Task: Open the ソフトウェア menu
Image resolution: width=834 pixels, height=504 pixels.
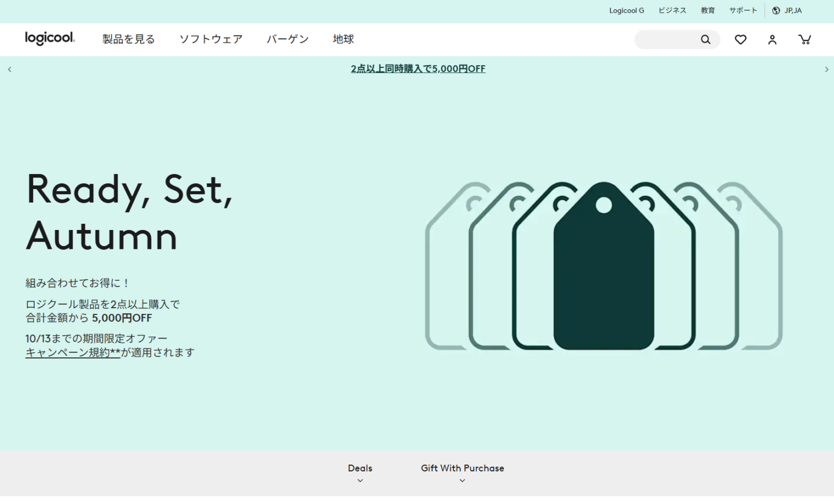Action: coord(211,39)
